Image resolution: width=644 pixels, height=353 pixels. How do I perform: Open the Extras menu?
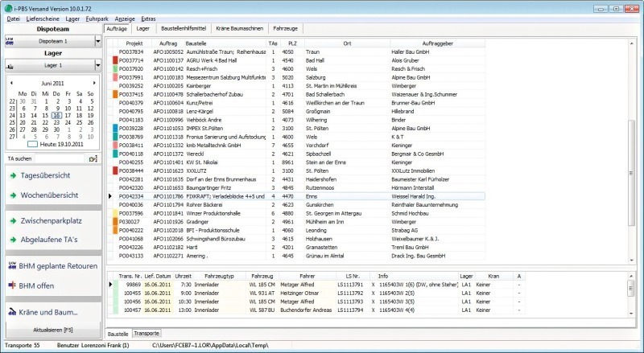tap(148, 18)
